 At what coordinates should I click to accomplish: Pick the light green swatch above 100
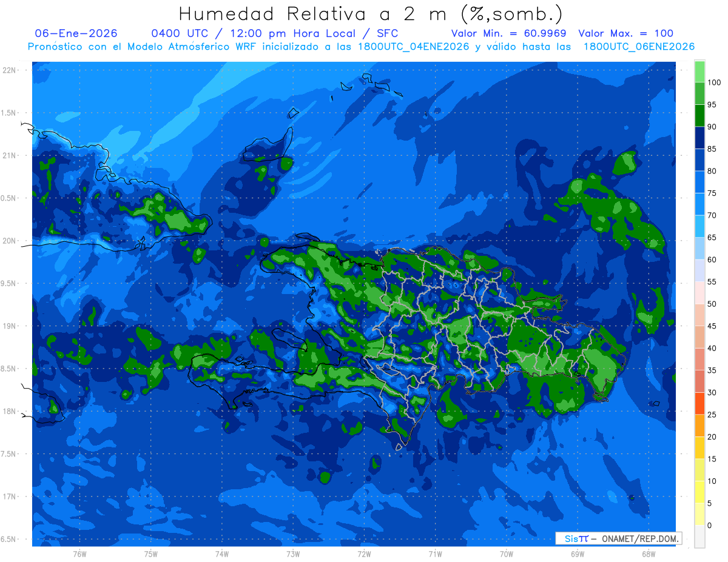tap(699, 72)
